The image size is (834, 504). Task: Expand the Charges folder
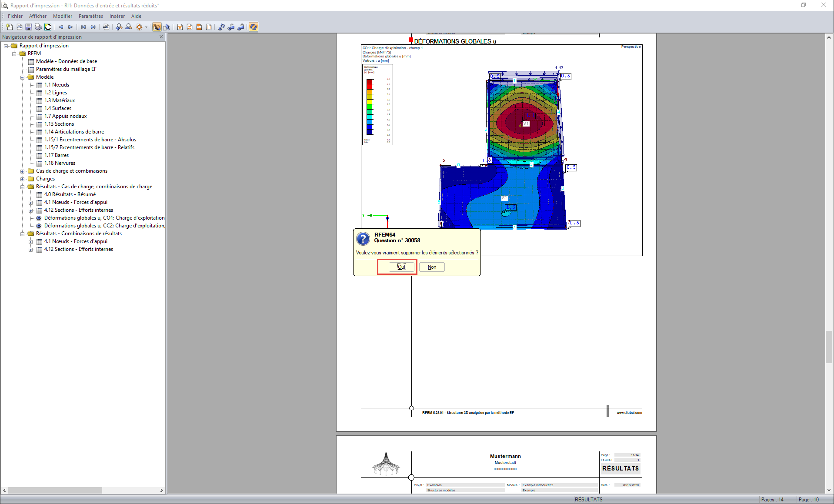point(22,179)
